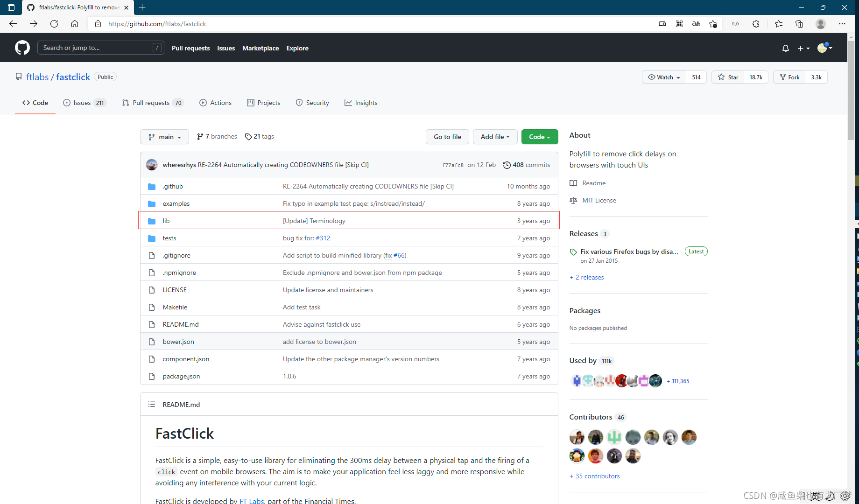Open GitHub homepage via the octocat logo
This screenshot has height=504, width=859.
22,47
